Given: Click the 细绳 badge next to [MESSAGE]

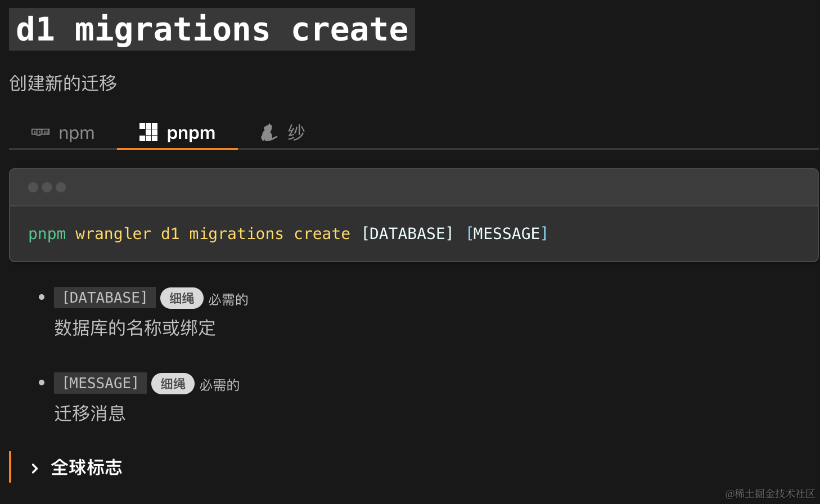Looking at the screenshot, I should point(173,384).
